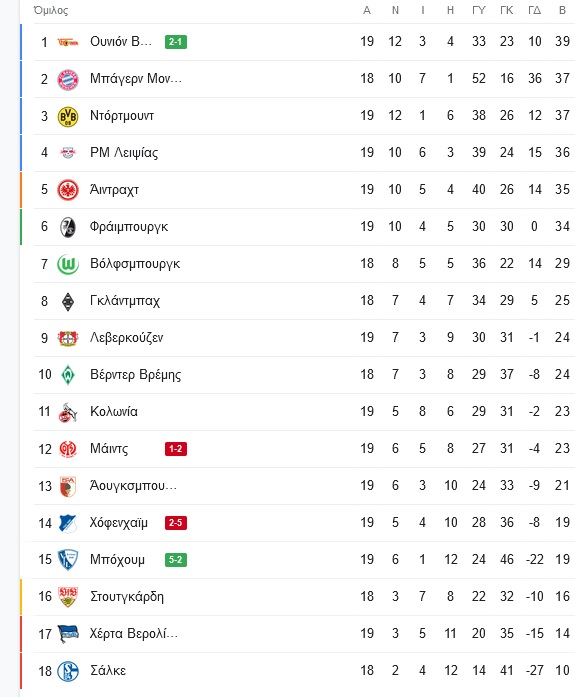
Task: Open the Γκλάντμπαχ team name link
Action: click(x=124, y=301)
